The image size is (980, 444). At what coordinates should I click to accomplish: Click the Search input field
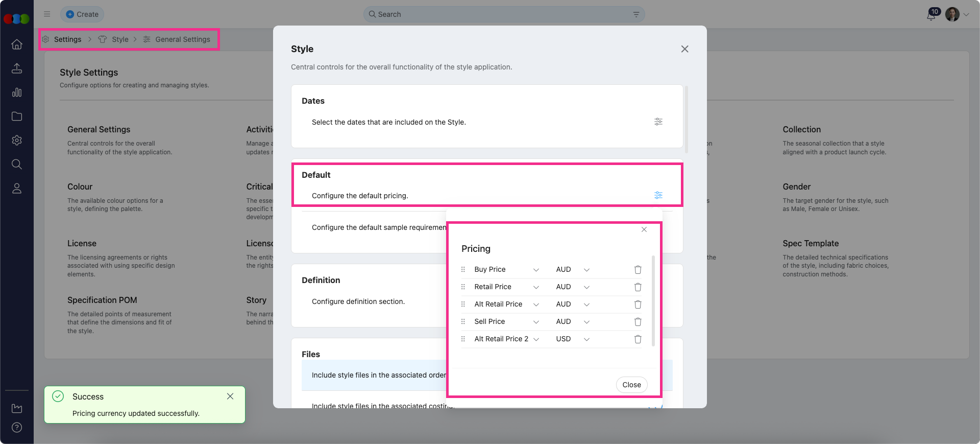(x=503, y=14)
